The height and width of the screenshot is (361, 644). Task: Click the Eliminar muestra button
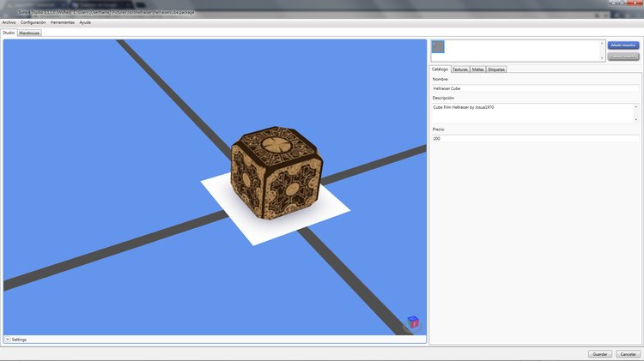623,57
